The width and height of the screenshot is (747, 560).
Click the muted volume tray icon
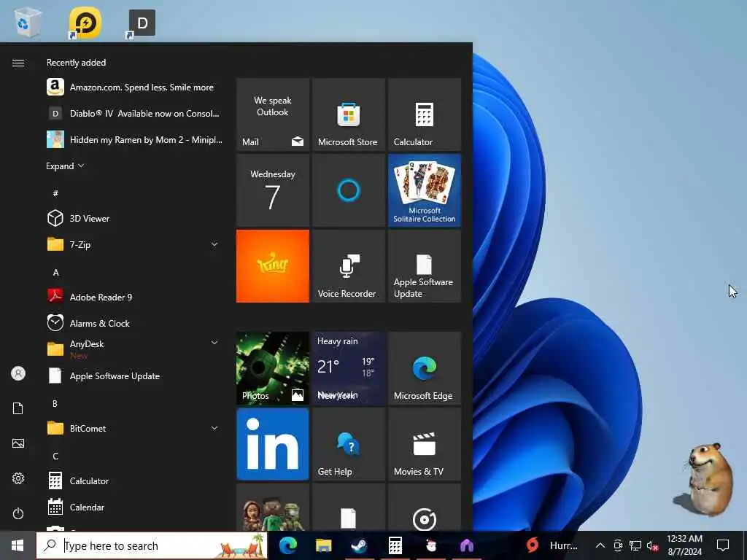(x=652, y=546)
